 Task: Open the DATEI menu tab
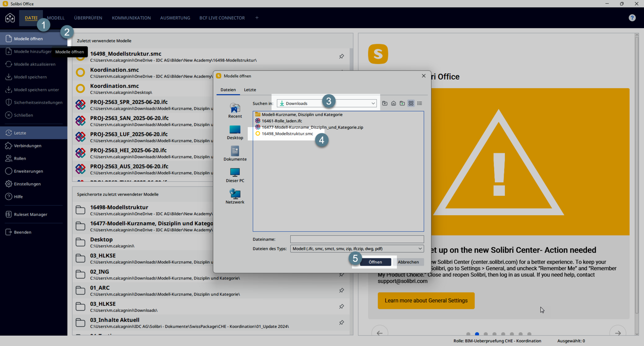pos(31,18)
